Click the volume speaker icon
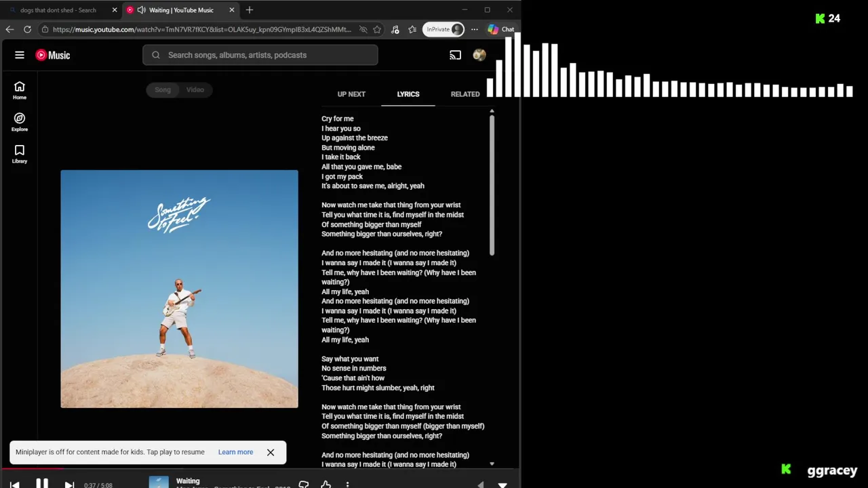868x488 pixels. [x=481, y=485]
